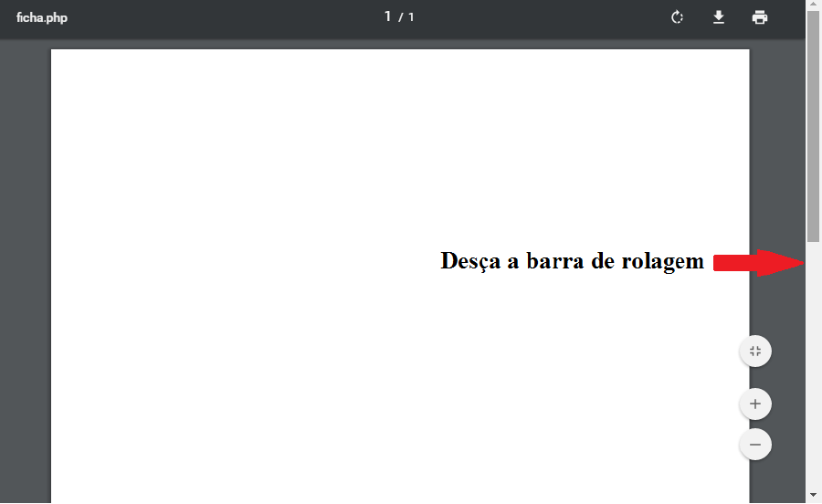The width and height of the screenshot is (822, 504).
Task: Print the PDF using printer icon
Action: point(760,17)
